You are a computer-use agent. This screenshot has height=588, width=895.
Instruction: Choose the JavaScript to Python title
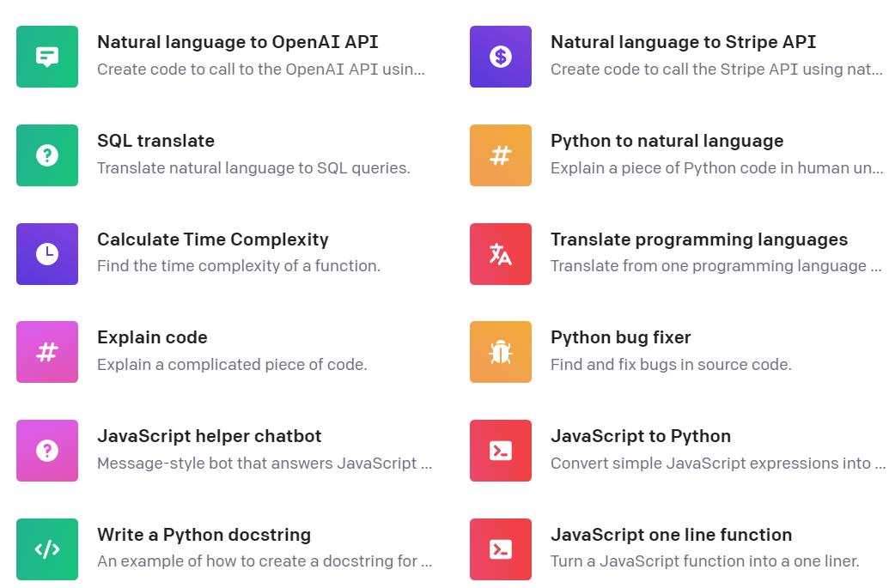click(641, 436)
